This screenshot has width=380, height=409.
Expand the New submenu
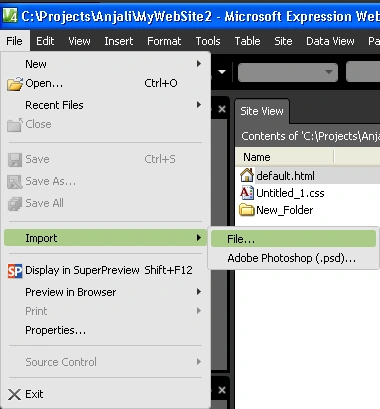pos(105,64)
